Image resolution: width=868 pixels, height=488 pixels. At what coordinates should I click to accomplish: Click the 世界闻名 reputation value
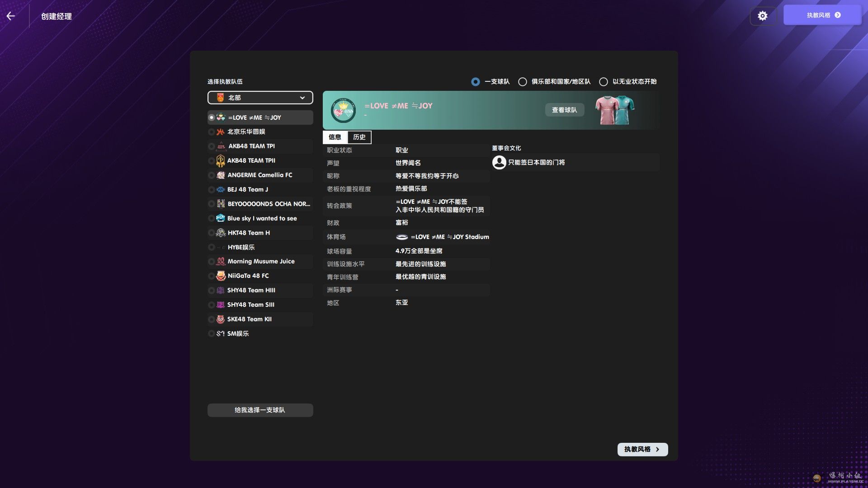pos(408,163)
